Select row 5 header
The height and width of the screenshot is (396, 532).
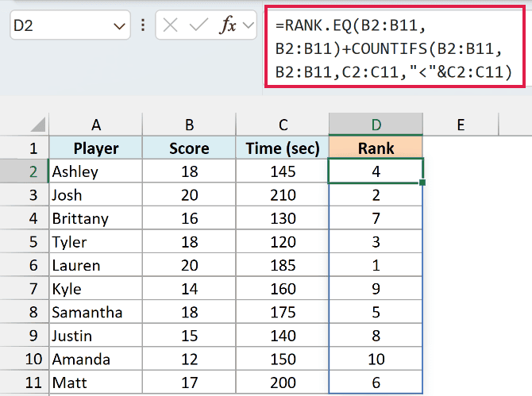pyautogui.click(x=25, y=241)
